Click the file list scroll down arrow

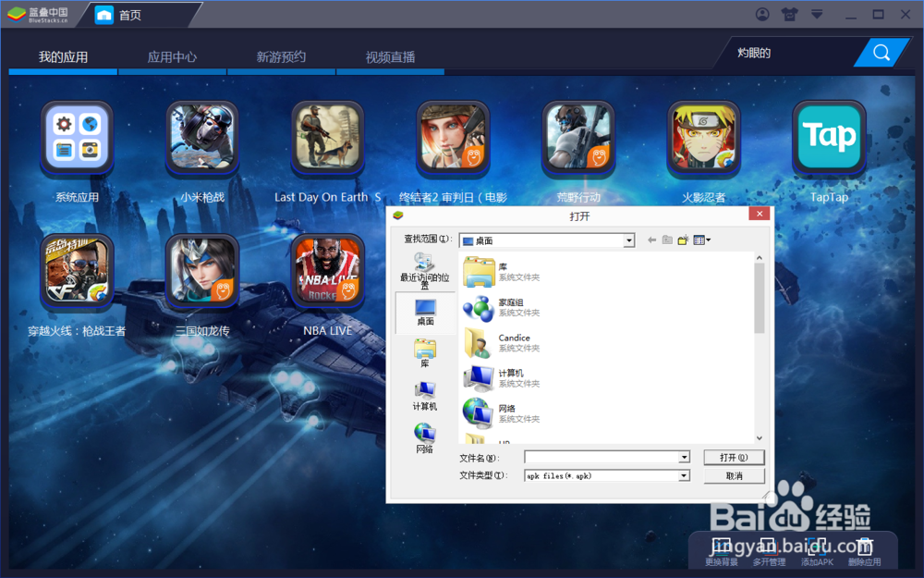[x=759, y=437]
